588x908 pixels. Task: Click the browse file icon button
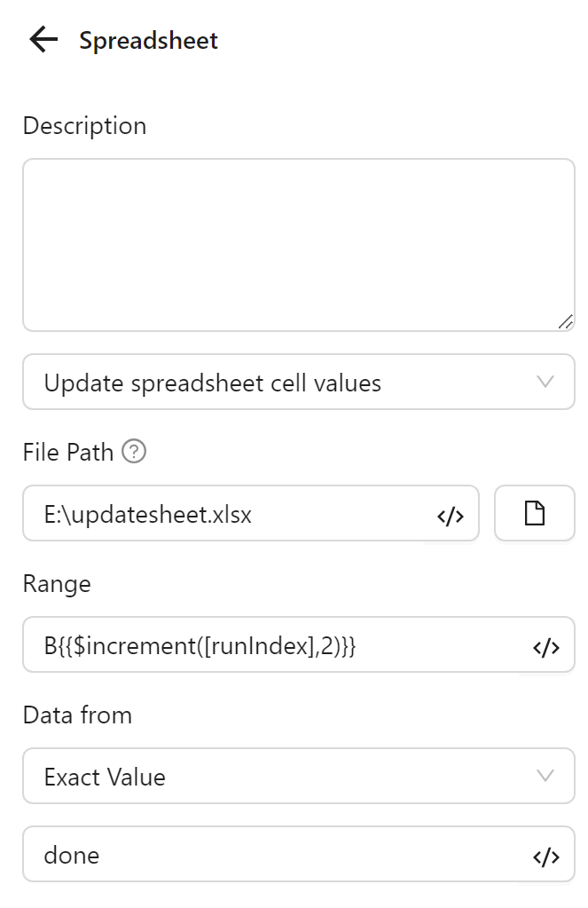click(x=534, y=514)
